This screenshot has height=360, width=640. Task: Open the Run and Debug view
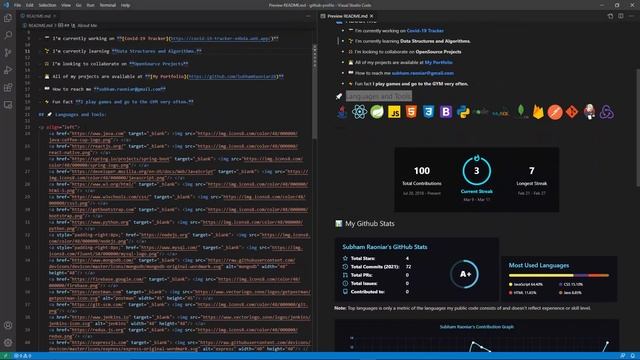8,70
